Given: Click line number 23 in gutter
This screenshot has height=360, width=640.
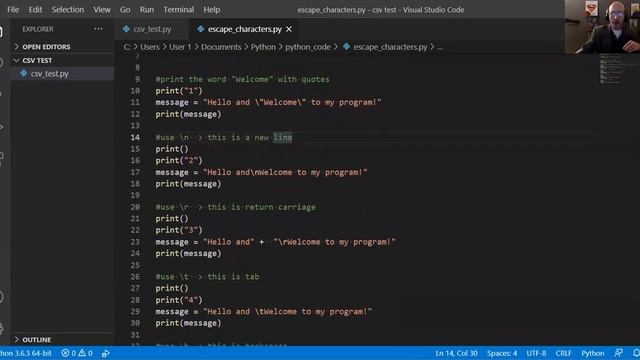Looking at the screenshot, I should tap(135, 242).
